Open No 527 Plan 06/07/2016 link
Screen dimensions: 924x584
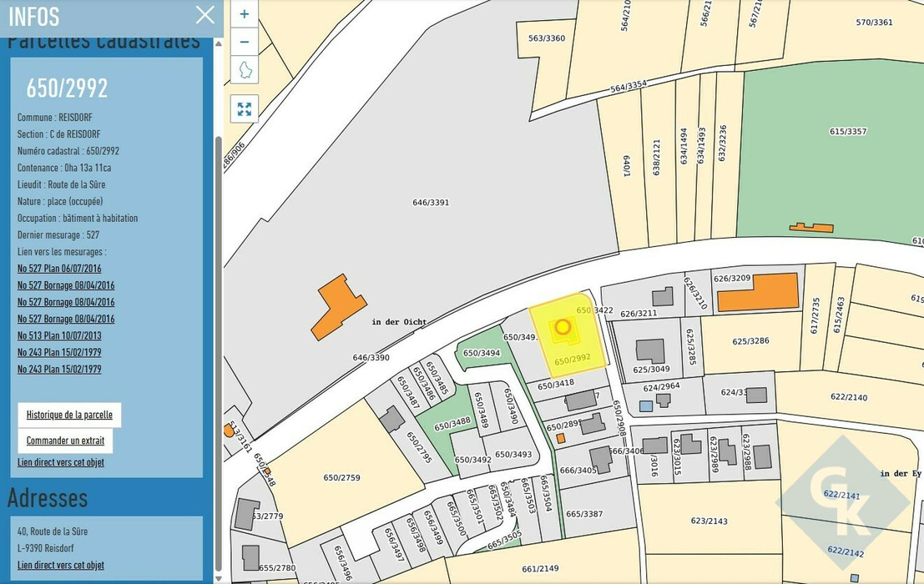point(59,269)
